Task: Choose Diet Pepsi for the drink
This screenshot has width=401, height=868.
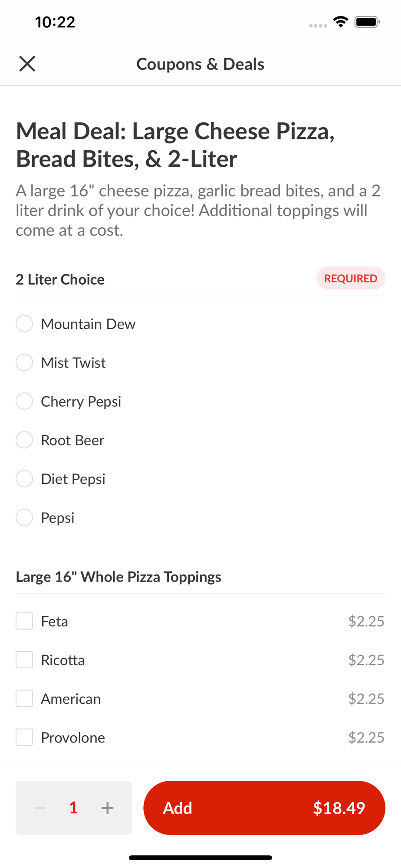Action: 24,479
